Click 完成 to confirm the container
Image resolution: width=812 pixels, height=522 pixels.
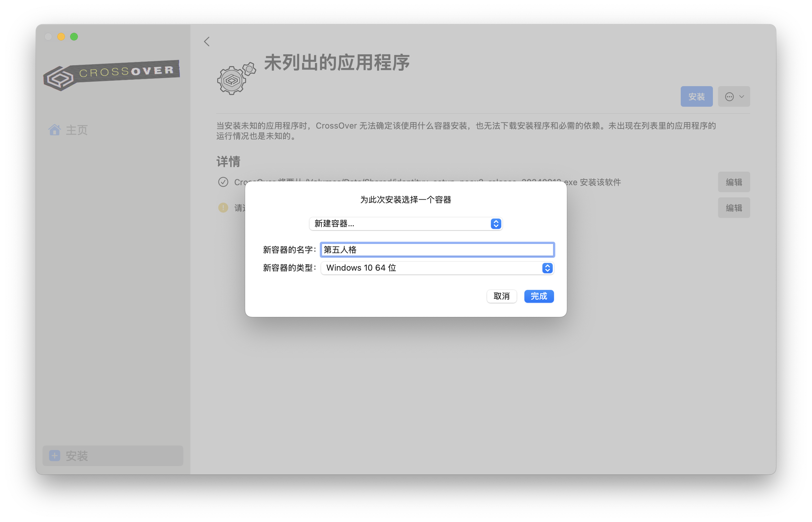[x=539, y=296]
